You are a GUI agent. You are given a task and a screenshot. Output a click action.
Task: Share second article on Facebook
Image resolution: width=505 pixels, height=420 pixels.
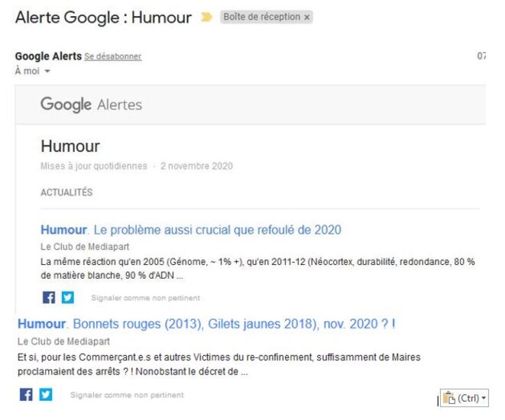tap(26, 394)
